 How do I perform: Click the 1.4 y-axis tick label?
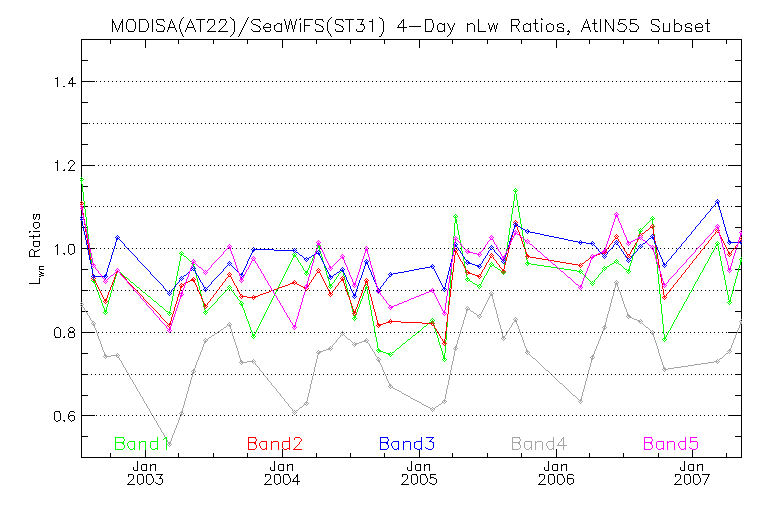65,82
